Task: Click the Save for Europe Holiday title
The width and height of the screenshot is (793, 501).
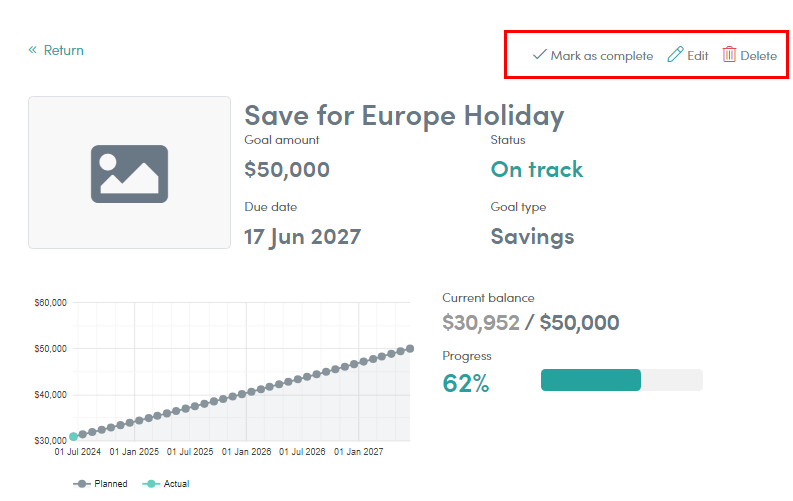Action: point(404,115)
